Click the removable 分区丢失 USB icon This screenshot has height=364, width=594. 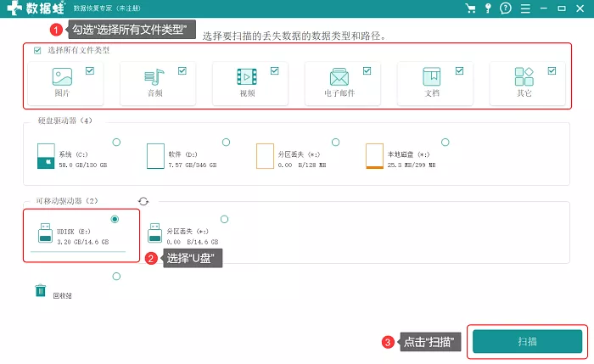[x=155, y=232]
